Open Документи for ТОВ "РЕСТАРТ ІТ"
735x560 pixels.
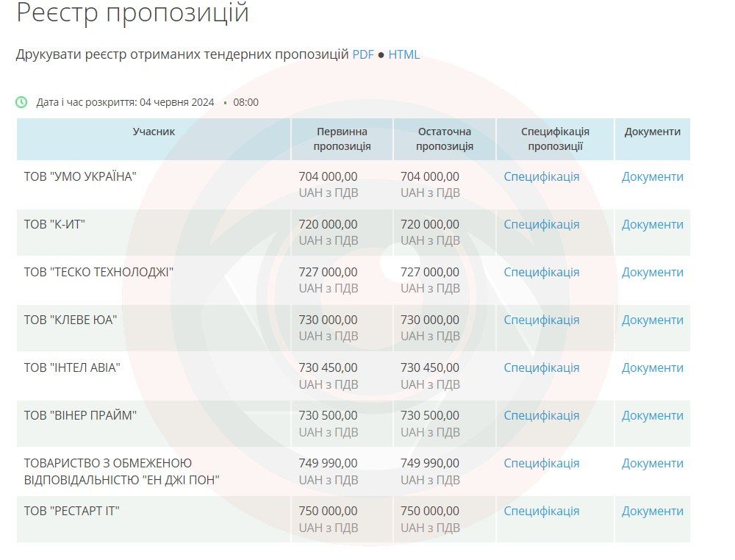coord(652,510)
